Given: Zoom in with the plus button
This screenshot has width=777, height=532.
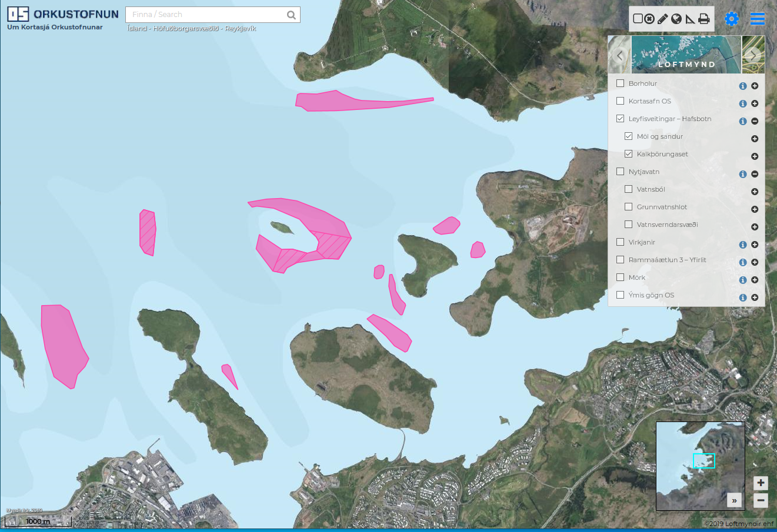Looking at the screenshot, I should (x=761, y=483).
